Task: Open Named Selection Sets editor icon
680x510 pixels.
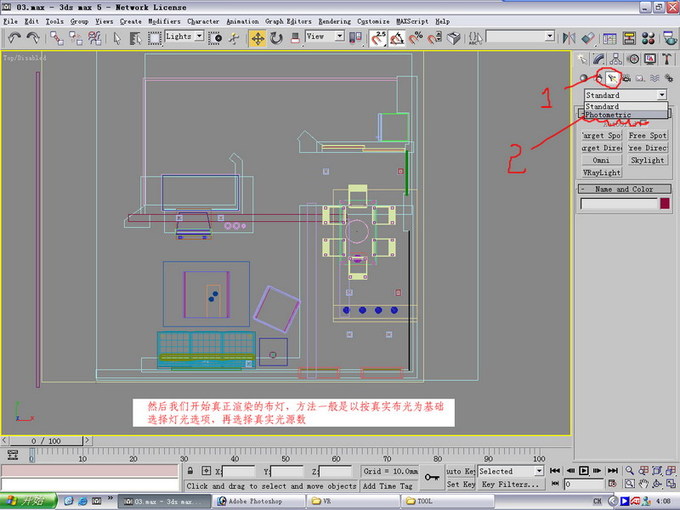Action: tap(475, 38)
